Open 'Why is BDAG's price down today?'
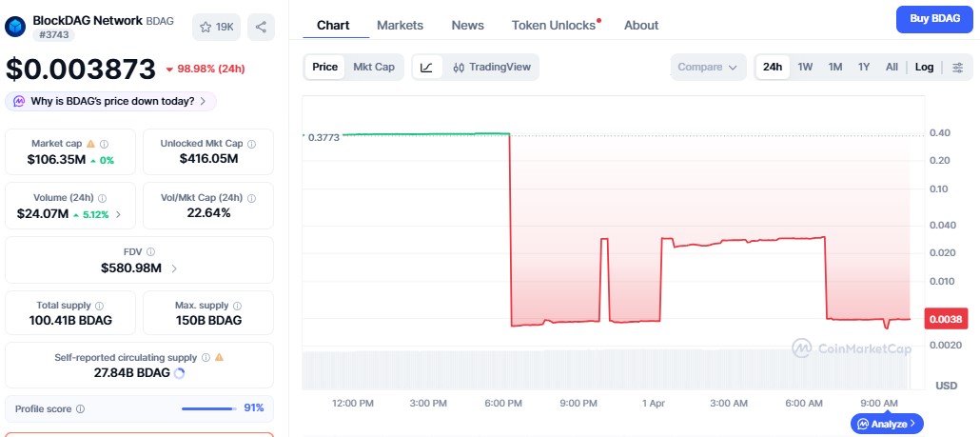This screenshot has height=437, width=980. [x=111, y=101]
